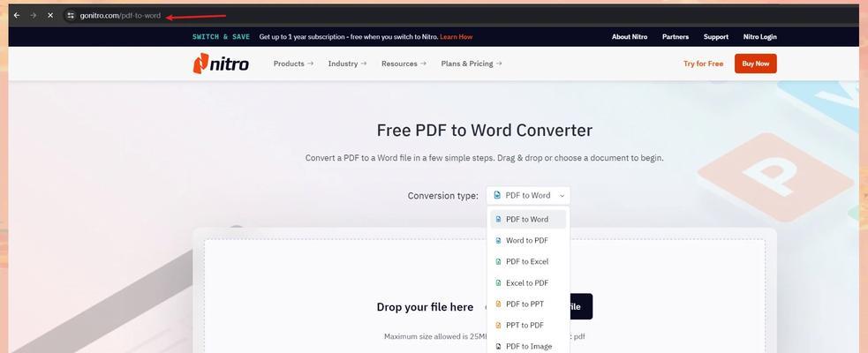Select PDF to Image option
The image size is (868, 353).
coord(528,346)
